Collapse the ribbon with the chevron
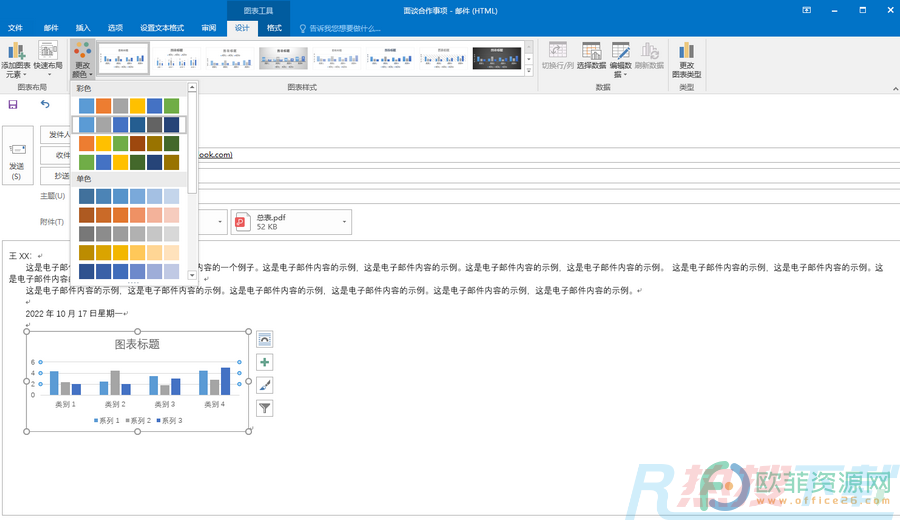 (895, 88)
